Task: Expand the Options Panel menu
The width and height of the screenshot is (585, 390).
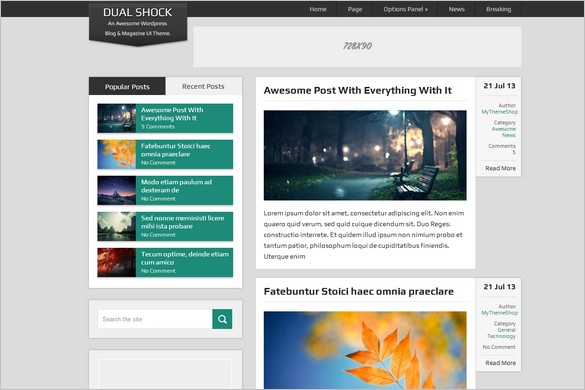Action: click(x=406, y=9)
